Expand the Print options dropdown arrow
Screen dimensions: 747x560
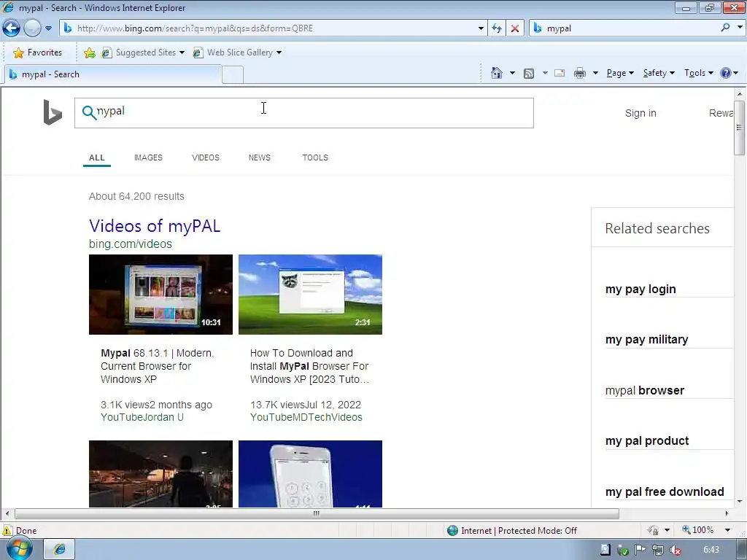coord(595,73)
